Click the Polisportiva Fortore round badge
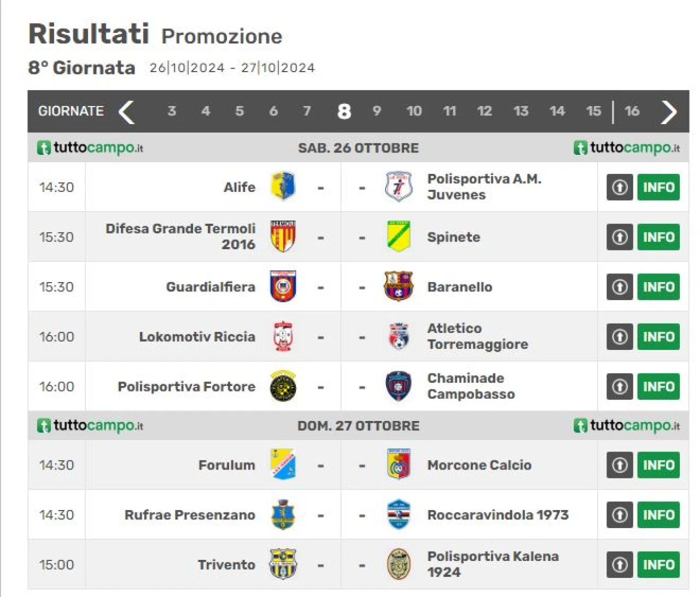The height and width of the screenshot is (597, 700). click(283, 386)
